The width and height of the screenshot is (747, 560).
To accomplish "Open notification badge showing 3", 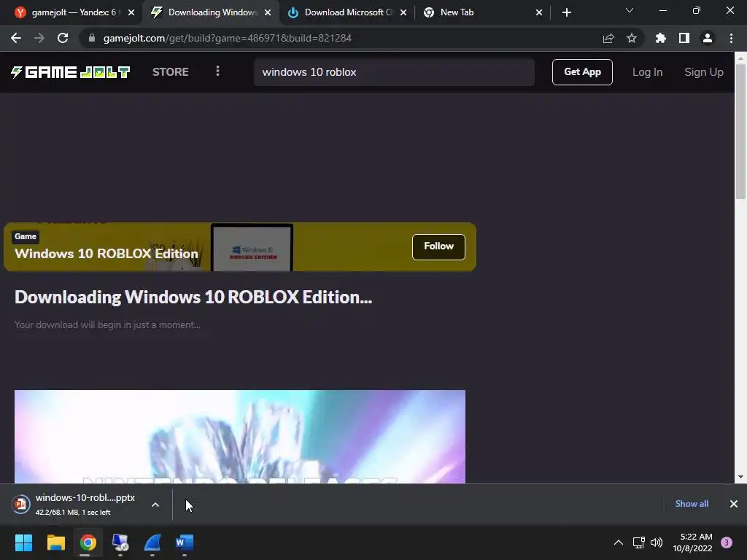I will (x=727, y=542).
